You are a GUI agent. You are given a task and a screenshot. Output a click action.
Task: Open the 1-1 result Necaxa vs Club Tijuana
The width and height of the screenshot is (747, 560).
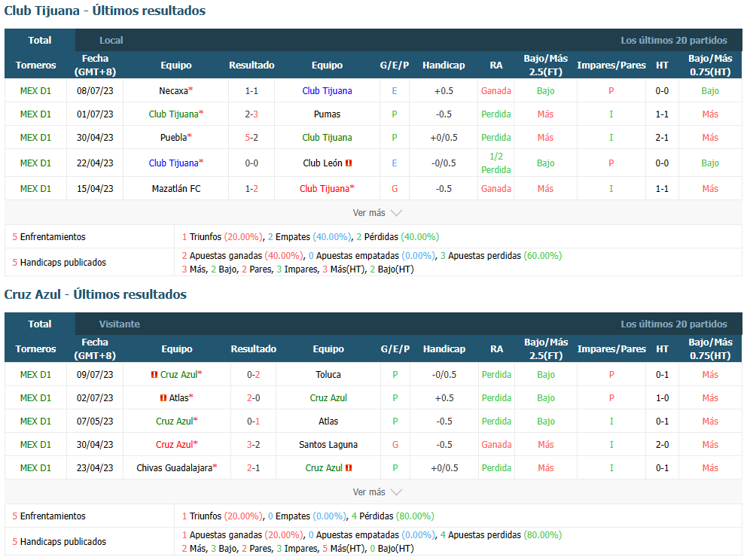click(252, 91)
